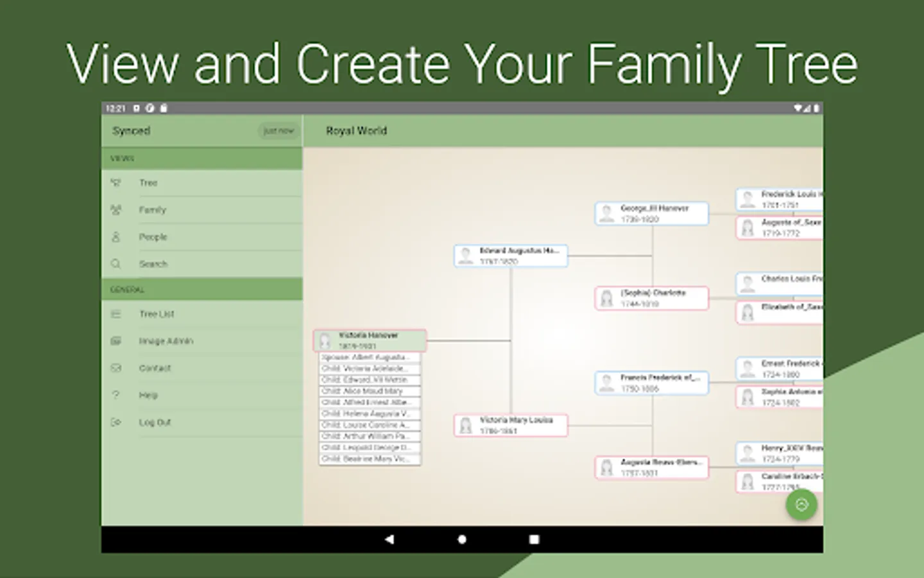This screenshot has width=924, height=578.
Task: Tap the Victoria Hanover avatar icon
Action: click(325, 340)
